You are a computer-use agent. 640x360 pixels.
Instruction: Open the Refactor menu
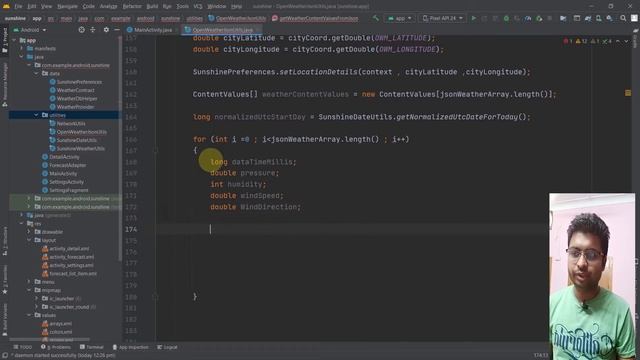click(132, 7)
